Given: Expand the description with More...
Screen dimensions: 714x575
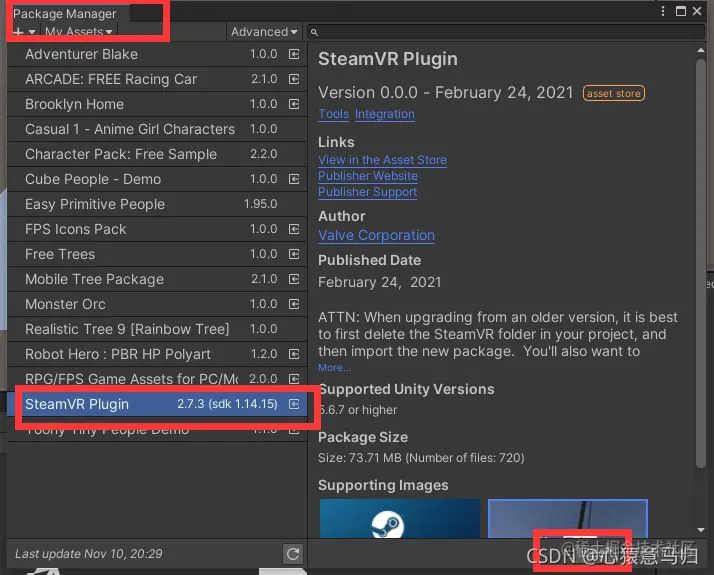Looking at the screenshot, I should 335,367.
